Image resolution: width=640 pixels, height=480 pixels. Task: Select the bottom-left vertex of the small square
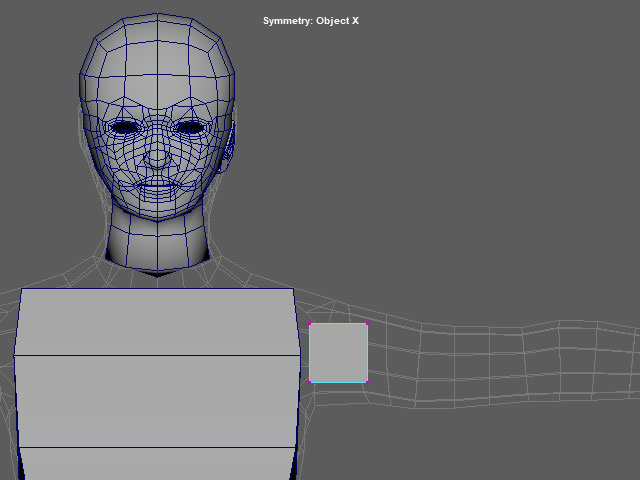(310, 381)
